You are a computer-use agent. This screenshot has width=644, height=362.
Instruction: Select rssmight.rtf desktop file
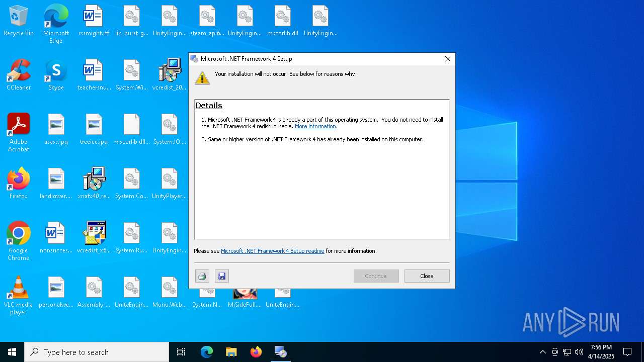coord(94,21)
